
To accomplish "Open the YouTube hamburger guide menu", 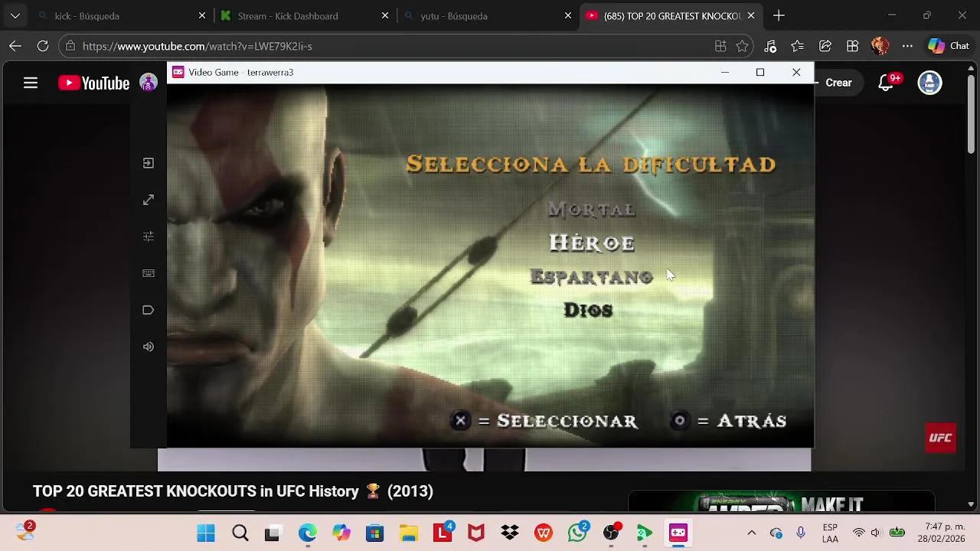I will (x=31, y=83).
